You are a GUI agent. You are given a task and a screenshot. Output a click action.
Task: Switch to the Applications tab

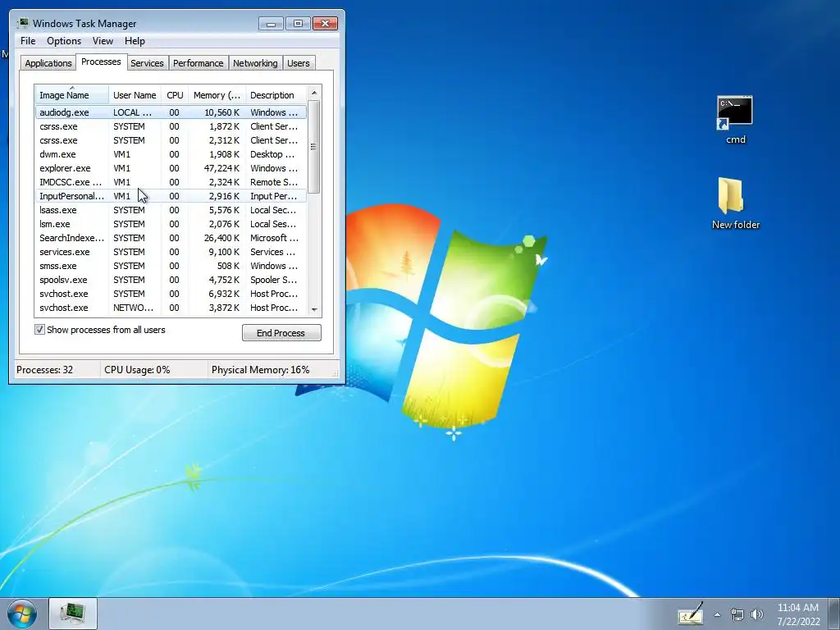(x=48, y=62)
